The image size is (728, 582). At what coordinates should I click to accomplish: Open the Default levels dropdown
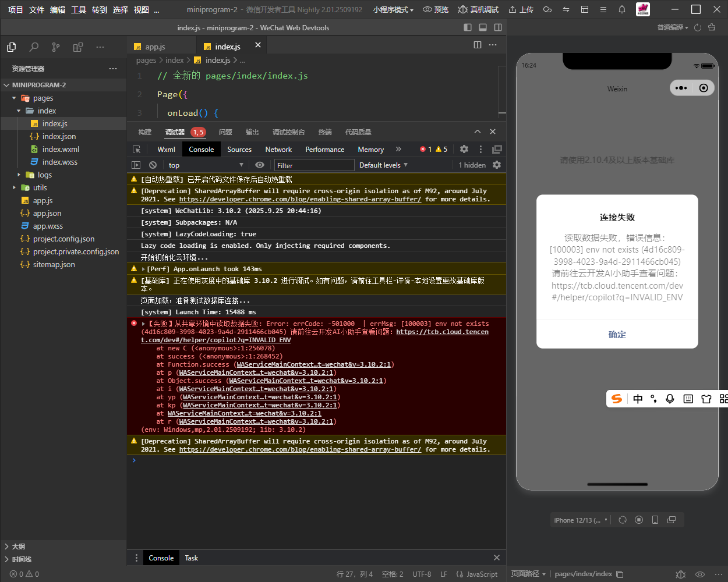point(383,165)
